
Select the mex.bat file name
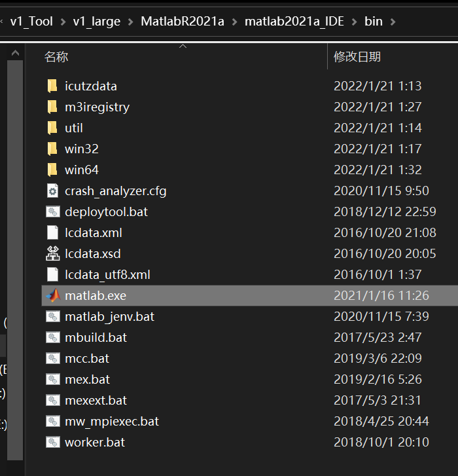88,380
